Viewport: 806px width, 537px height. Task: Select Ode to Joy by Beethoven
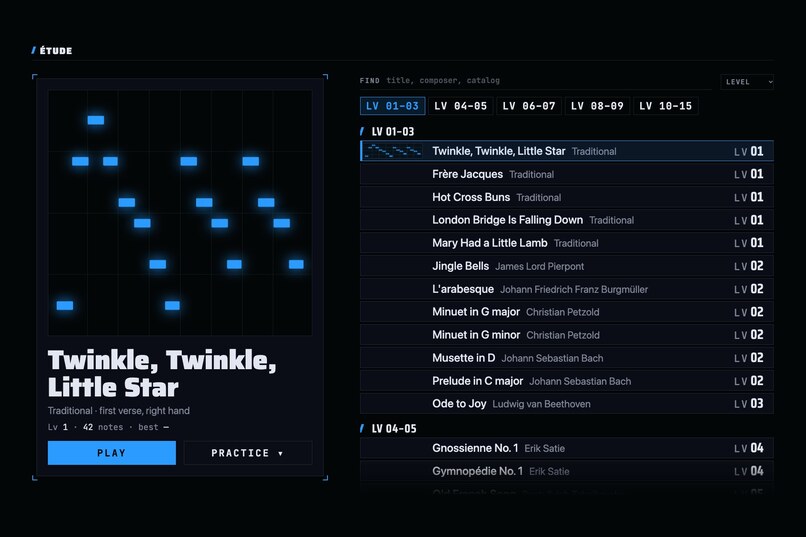[x=566, y=404]
